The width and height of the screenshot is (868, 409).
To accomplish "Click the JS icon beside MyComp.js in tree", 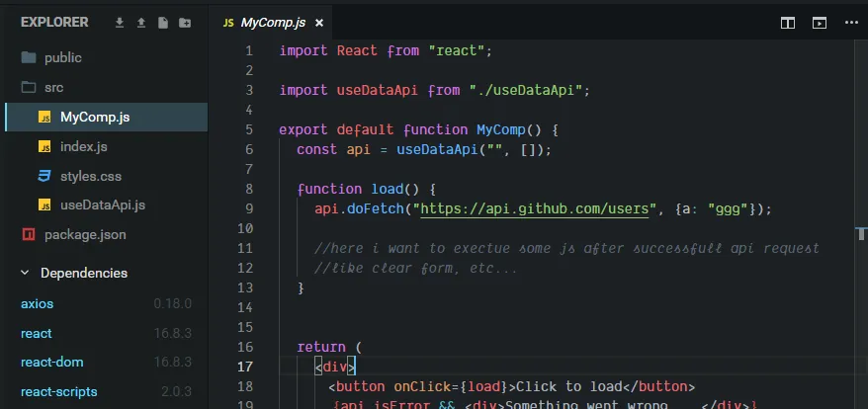I will pyautogui.click(x=44, y=118).
